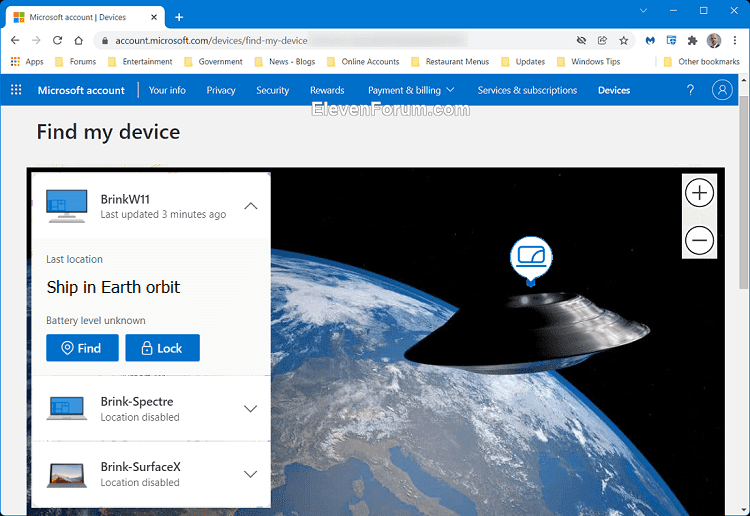Open Services & subscriptions

pyautogui.click(x=527, y=90)
